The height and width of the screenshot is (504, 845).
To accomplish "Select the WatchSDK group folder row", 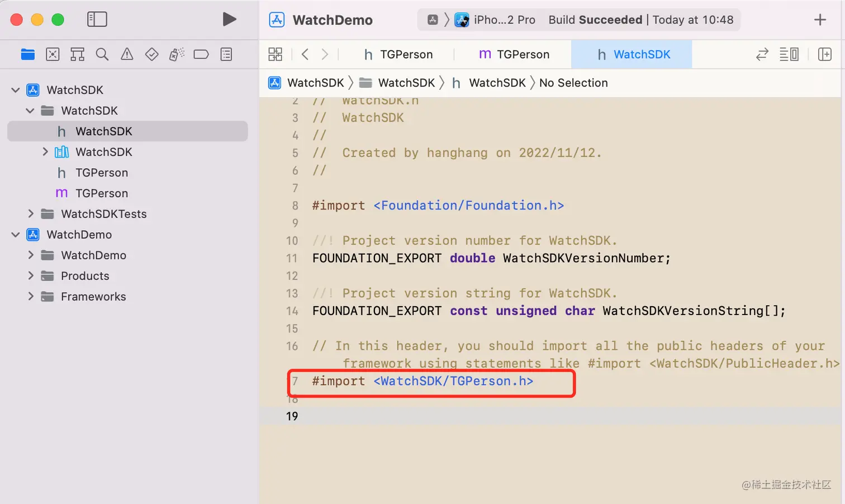I will pyautogui.click(x=127, y=111).
